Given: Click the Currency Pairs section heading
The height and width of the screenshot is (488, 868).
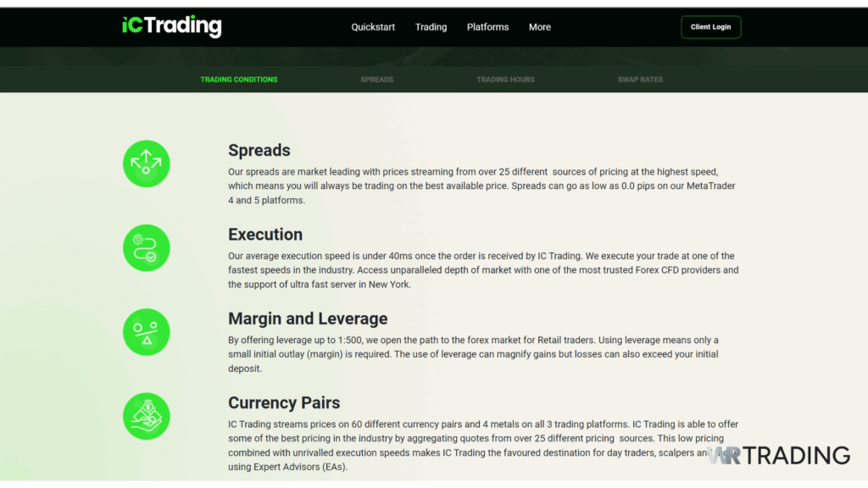Looking at the screenshot, I should click(284, 402).
